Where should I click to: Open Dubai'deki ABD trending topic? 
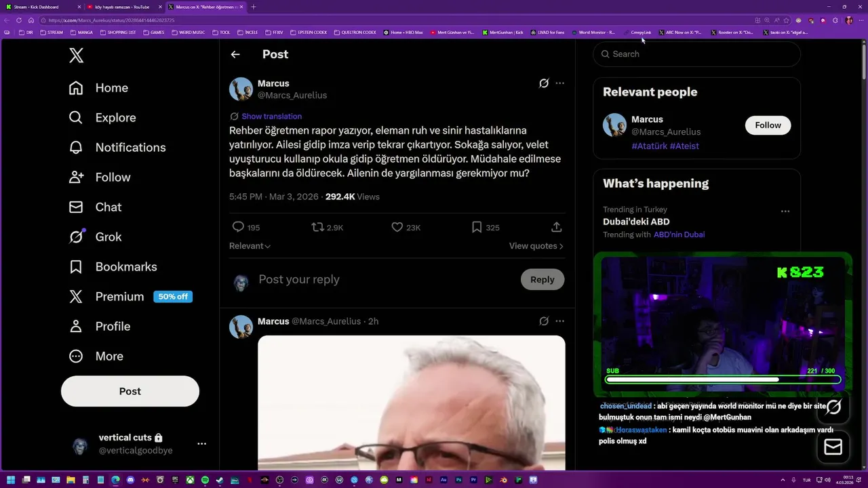[x=636, y=222]
